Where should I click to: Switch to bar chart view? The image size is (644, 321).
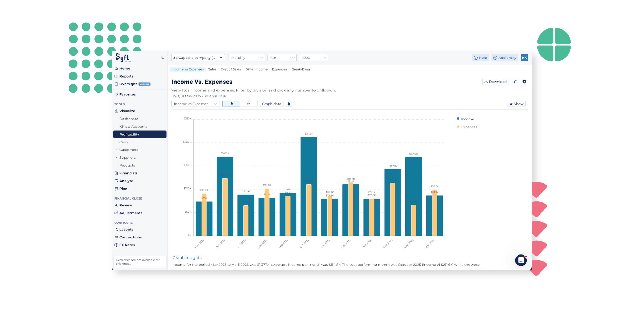tap(231, 104)
